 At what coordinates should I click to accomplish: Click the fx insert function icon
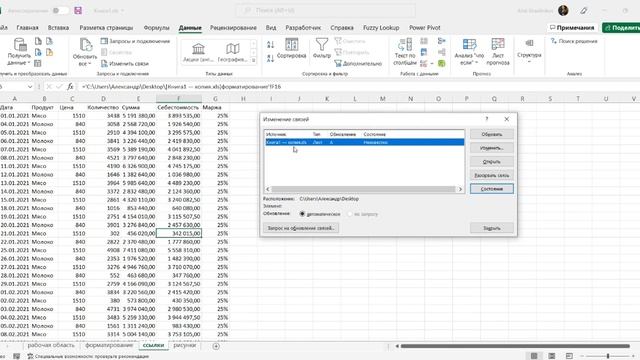pyautogui.click(x=70, y=87)
